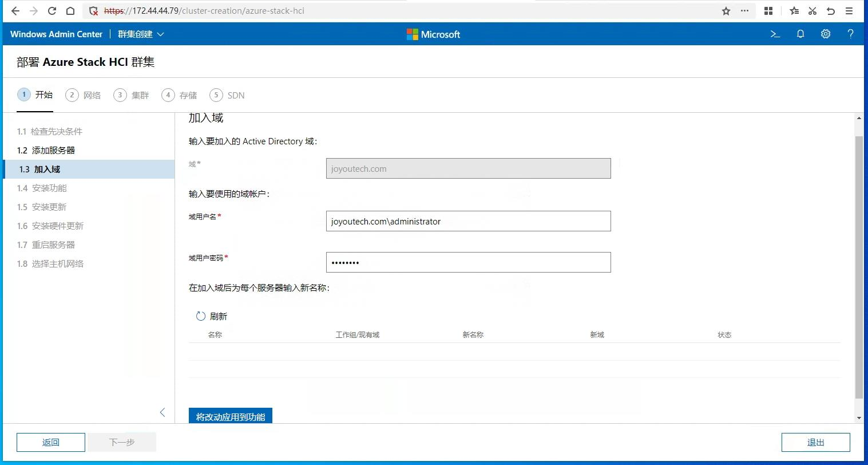Click the browser undo arrow icon
This screenshot has width=868, height=465.
pyautogui.click(x=831, y=11)
